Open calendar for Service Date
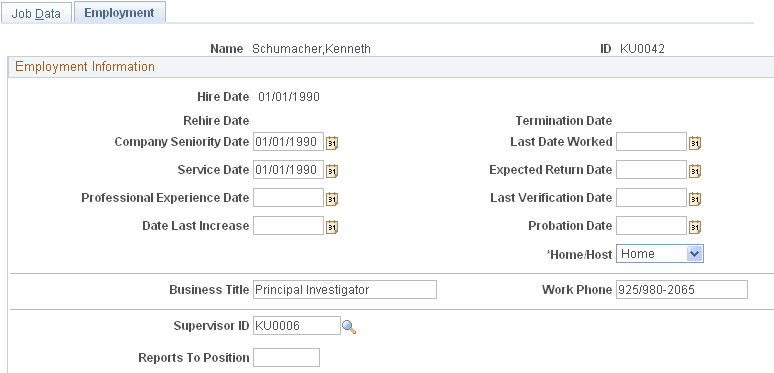This screenshot has width=774, height=373. (x=332, y=171)
